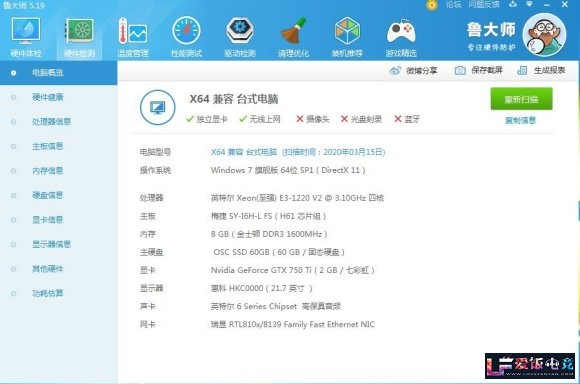This screenshot has height=384, width=580.
Task: Click the X64 兼容 台式电脑 model link
Action: point(298,152)
